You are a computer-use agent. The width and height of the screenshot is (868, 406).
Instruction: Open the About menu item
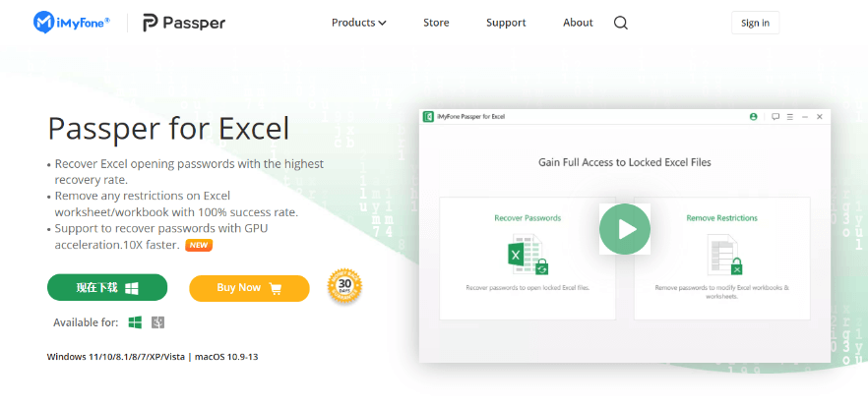578,23
